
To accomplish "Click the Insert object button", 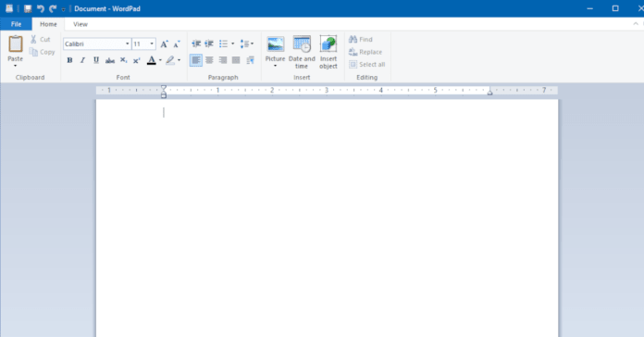I will (328, 52).
